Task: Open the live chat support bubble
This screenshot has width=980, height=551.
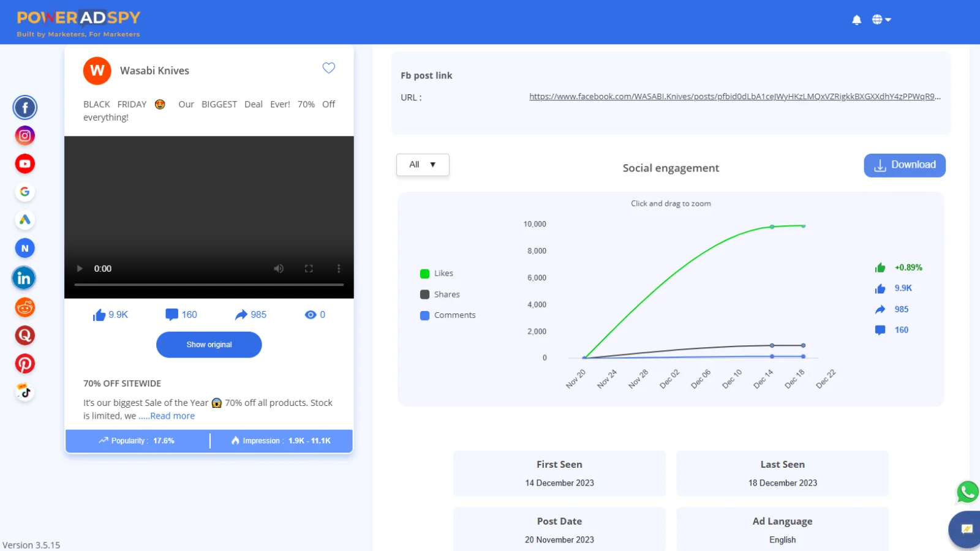Action: point(967,529)
